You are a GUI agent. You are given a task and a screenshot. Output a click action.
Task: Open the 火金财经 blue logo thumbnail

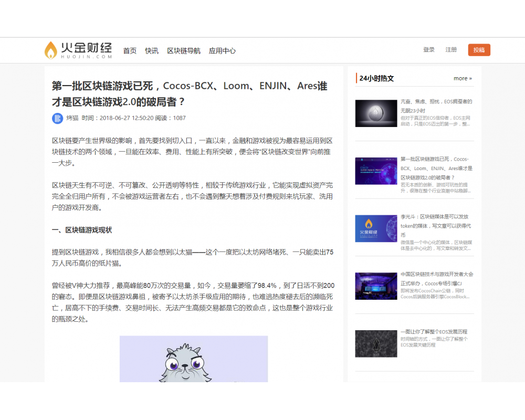tap(376, 228)
